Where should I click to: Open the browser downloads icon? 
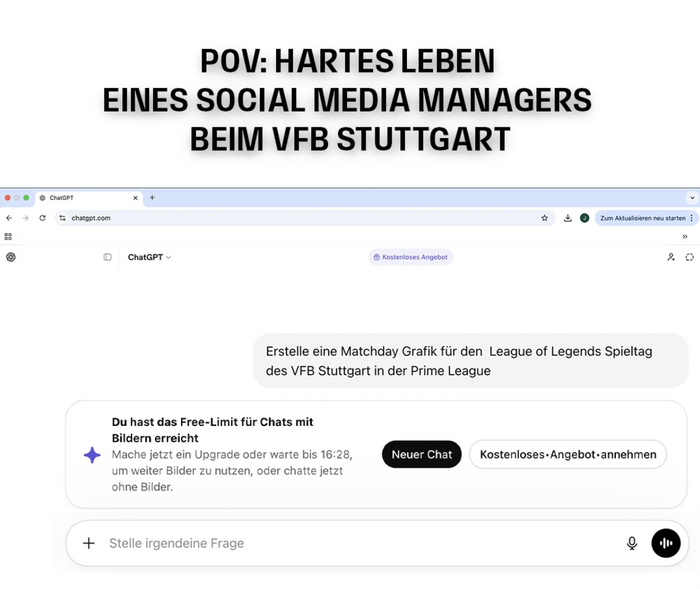(567, 218)
